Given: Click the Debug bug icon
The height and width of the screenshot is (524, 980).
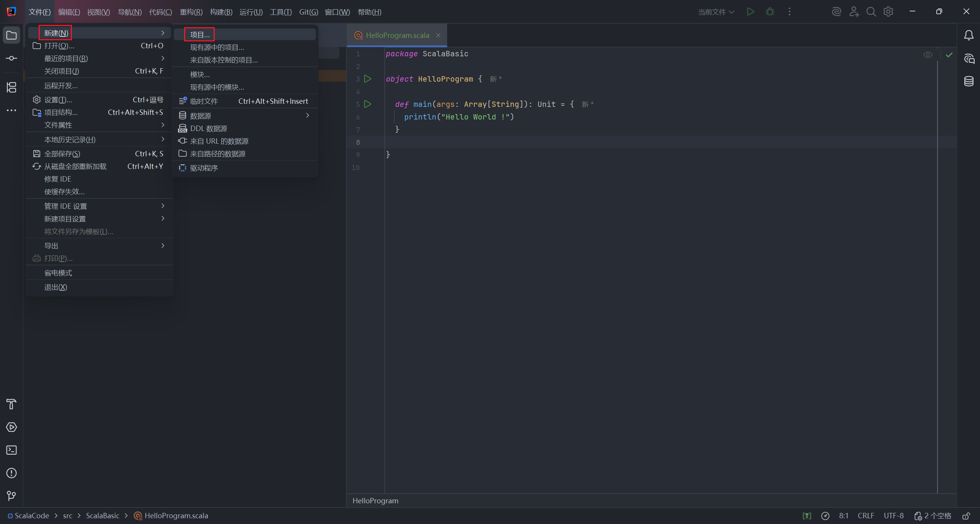Looking at the screenshot, I should point(770,12).
